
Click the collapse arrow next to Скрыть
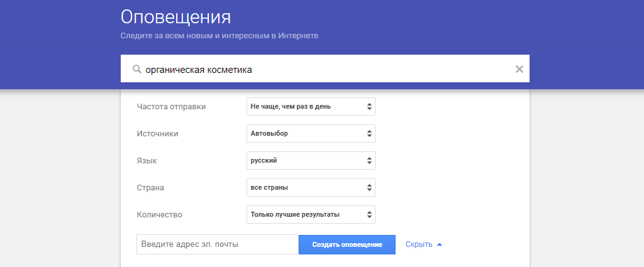[x=440, y=245]
